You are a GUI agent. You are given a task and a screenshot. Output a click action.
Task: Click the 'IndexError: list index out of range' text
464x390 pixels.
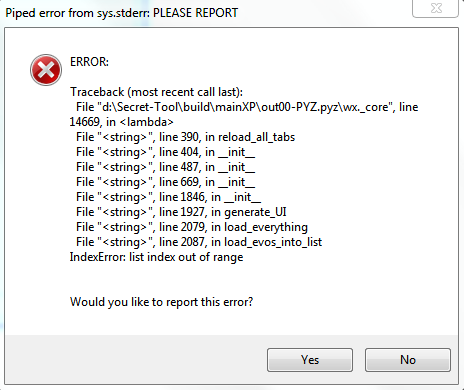pyautogui.click(x=156, y=257)
